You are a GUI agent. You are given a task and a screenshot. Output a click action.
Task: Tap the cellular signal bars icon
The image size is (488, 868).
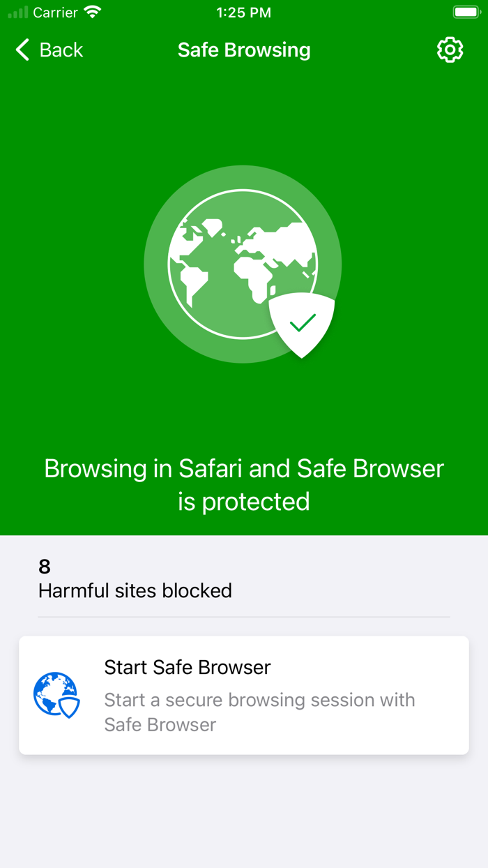click(17, 12)
